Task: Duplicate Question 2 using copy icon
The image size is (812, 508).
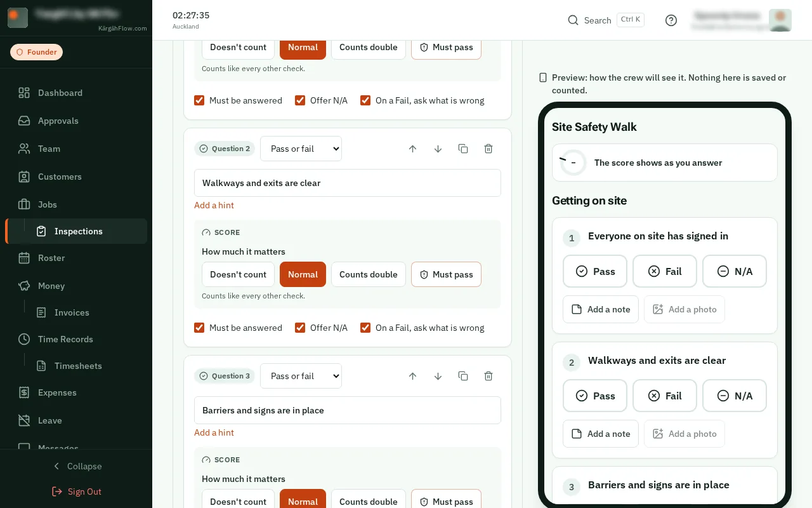Action: 463,149
